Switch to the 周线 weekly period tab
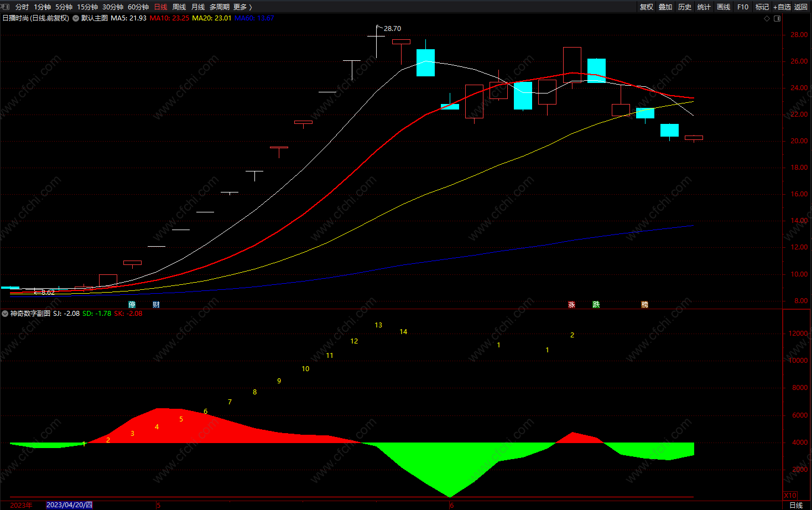The height and width of the screenshot is (510, 812). coord(179,7)
